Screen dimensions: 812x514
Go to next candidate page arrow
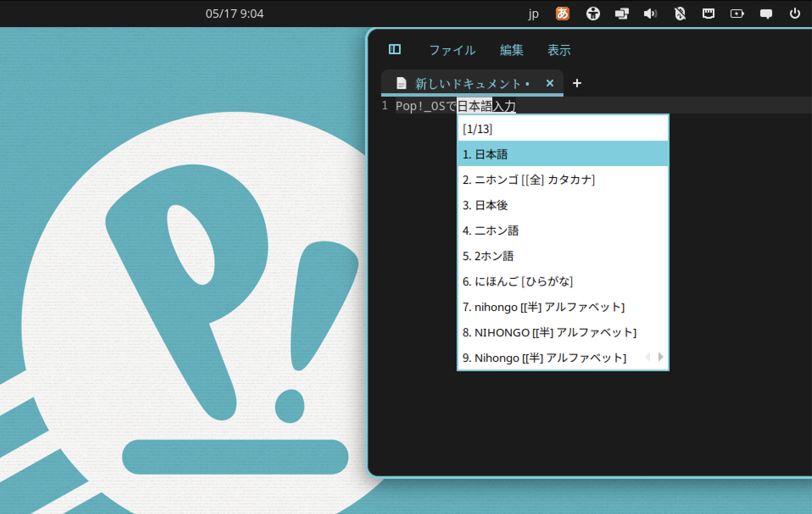click(x=661, y=357)
